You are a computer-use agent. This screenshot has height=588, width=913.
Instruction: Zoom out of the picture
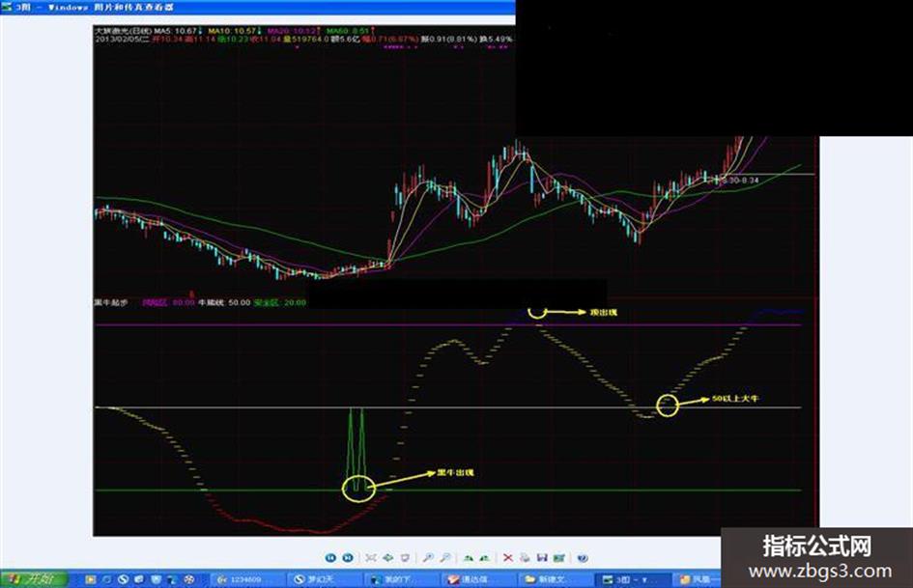[x=444, y=558]
